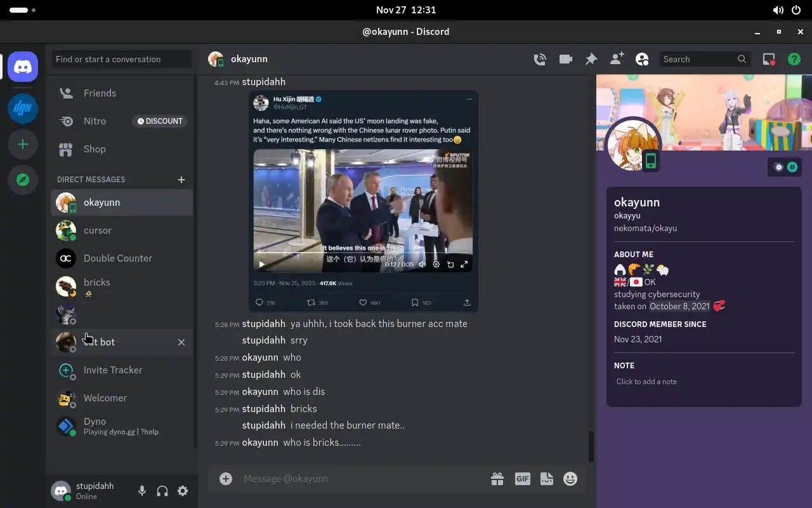This screenshot has height=508, width=812.
Task: Start a video call with okayunn
Action: point(565,59)
